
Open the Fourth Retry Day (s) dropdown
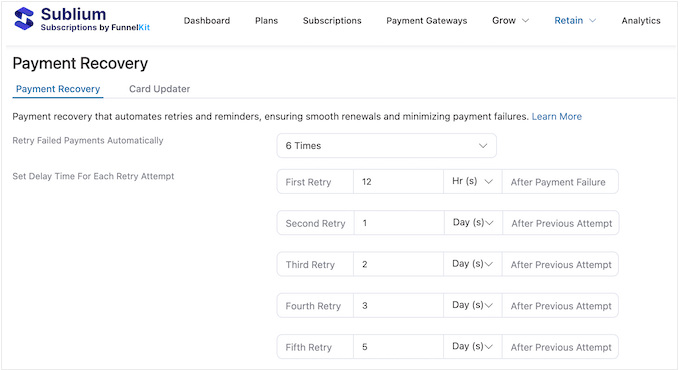(472, 305)
